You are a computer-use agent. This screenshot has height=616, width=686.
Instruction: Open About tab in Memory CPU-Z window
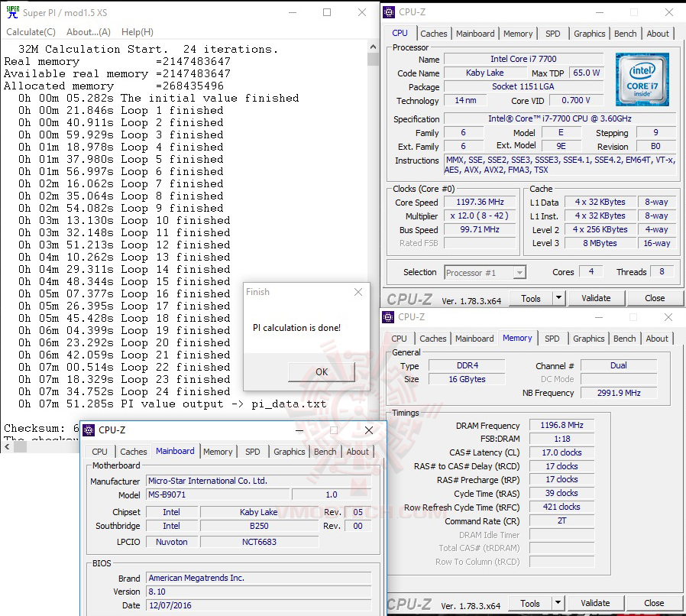click(x=657, y=339)
